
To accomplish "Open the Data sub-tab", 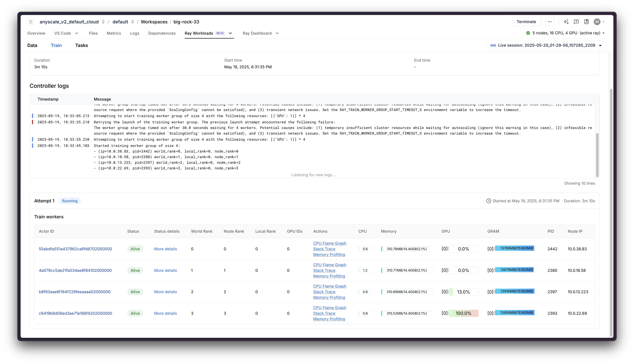I will click(x=32, y=46).
